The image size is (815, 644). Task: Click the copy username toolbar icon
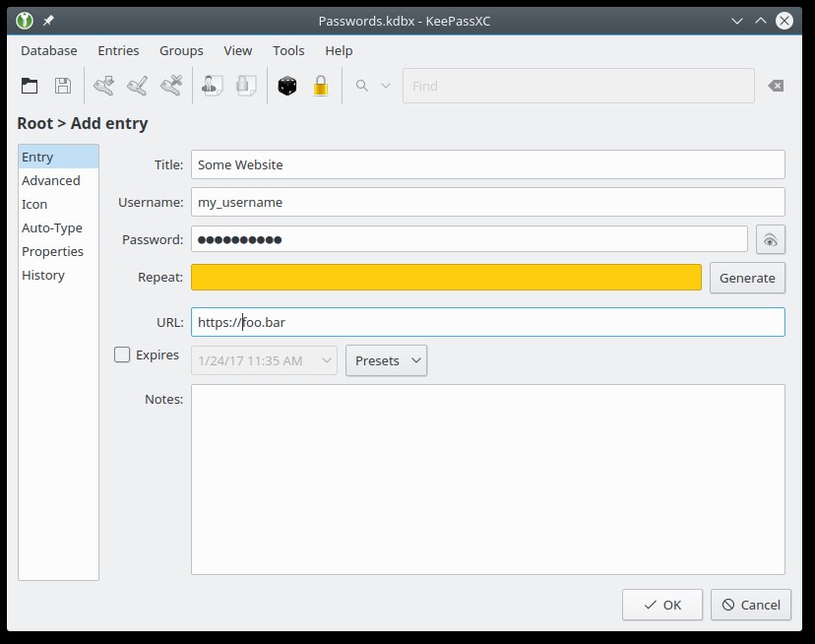[x=211, y=86]
